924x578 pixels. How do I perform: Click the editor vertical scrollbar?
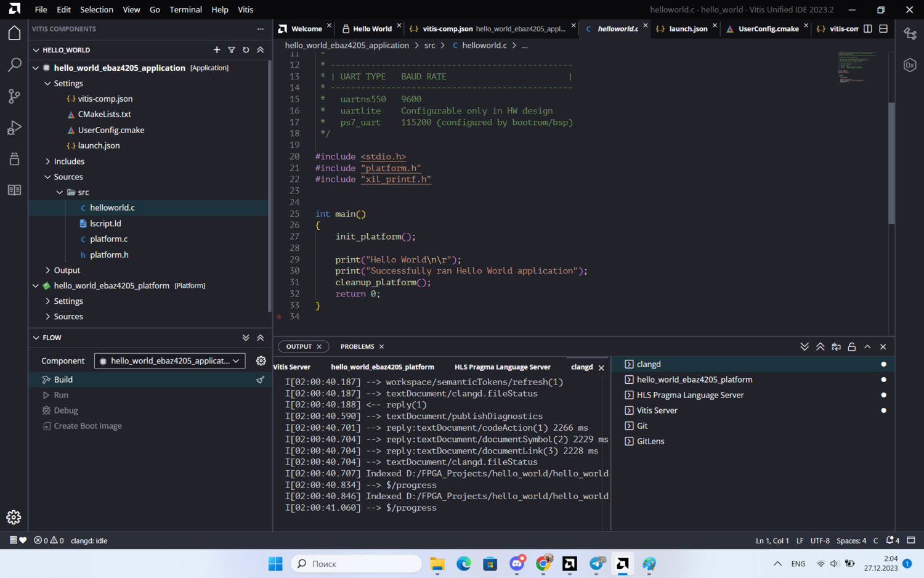891,163
